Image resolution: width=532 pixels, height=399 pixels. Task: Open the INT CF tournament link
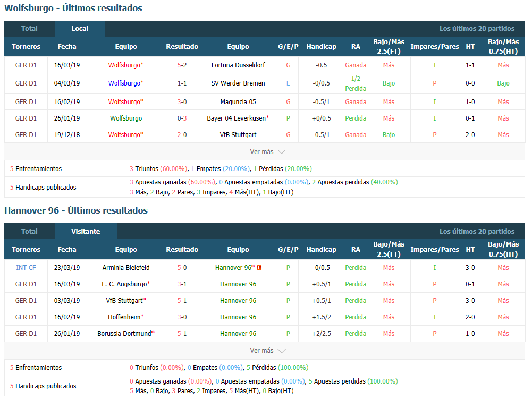tap(26, 268)
